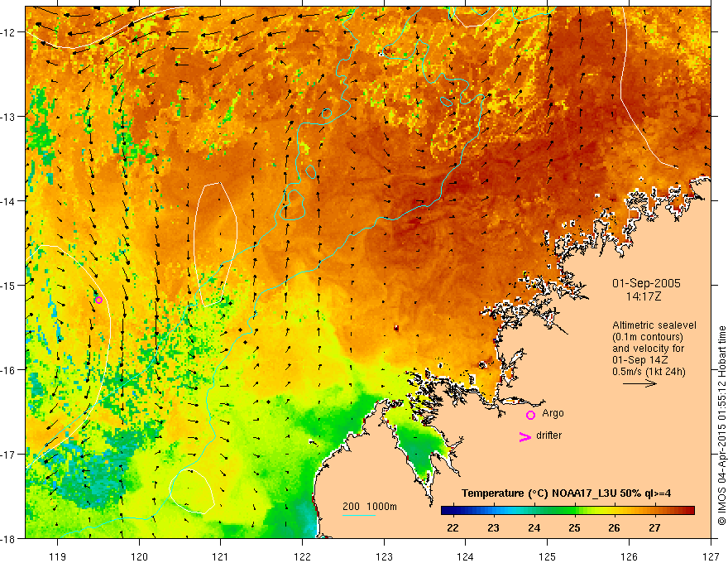Click the 'Argo' legend label
The height and width of the screenshot is (563, 728).
[553, 413]
